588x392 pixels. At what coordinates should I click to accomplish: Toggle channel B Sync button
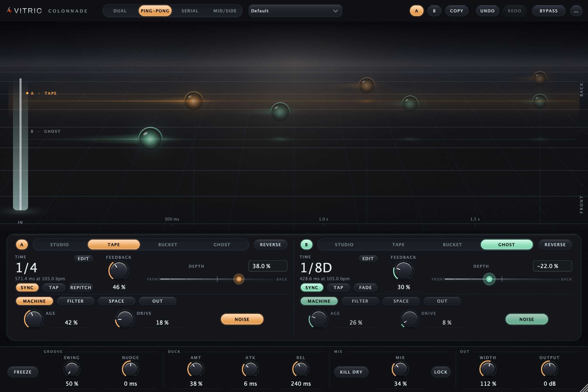[x=312, y=287]
